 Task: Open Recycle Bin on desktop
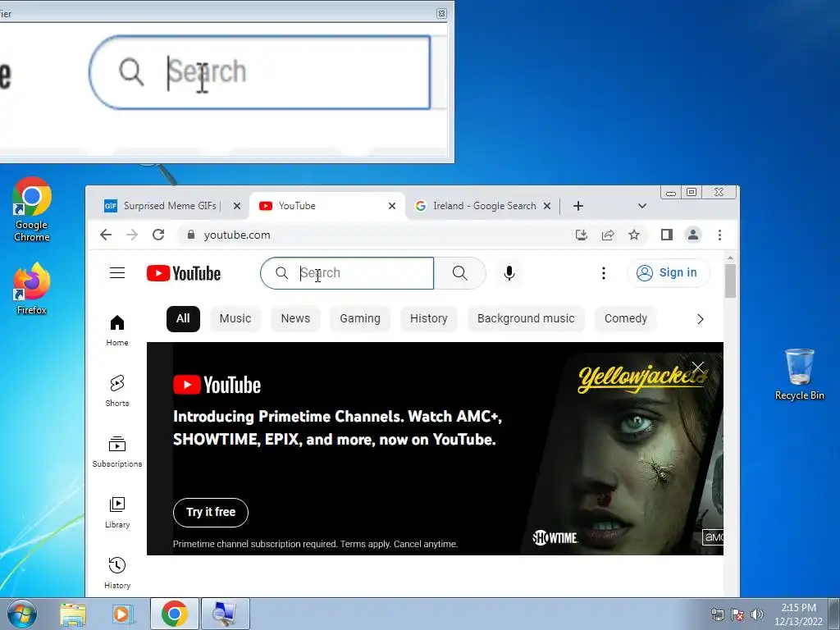799,374
